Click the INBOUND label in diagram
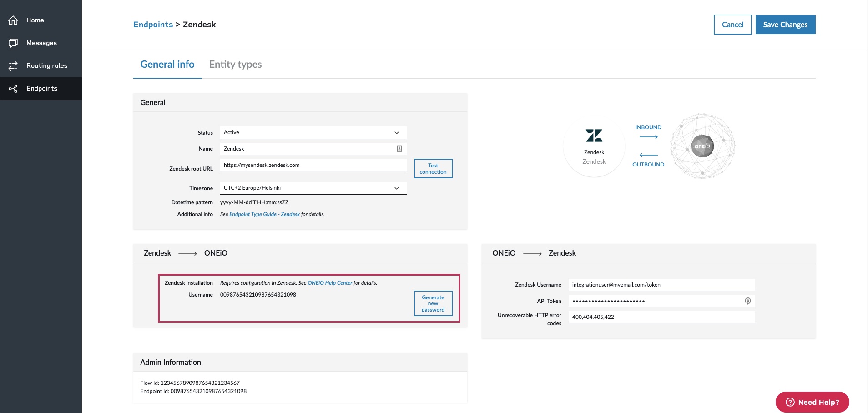The width and height of the screenshot is (868, 413). pos(648,127)
